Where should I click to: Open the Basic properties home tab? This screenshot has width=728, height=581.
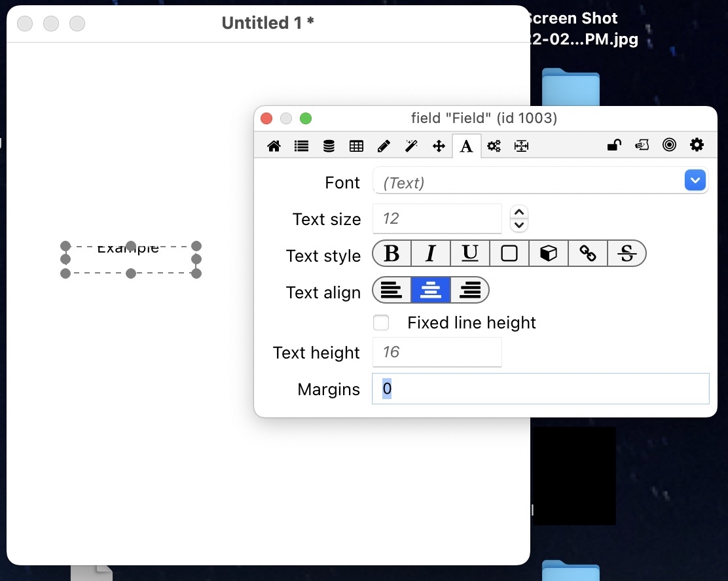click(x=274, y=146)
